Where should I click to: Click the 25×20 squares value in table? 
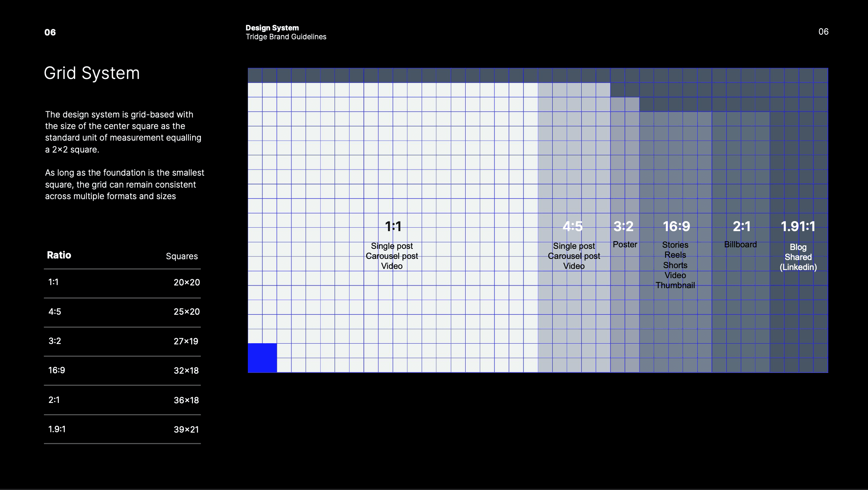(x=187, y=312)
